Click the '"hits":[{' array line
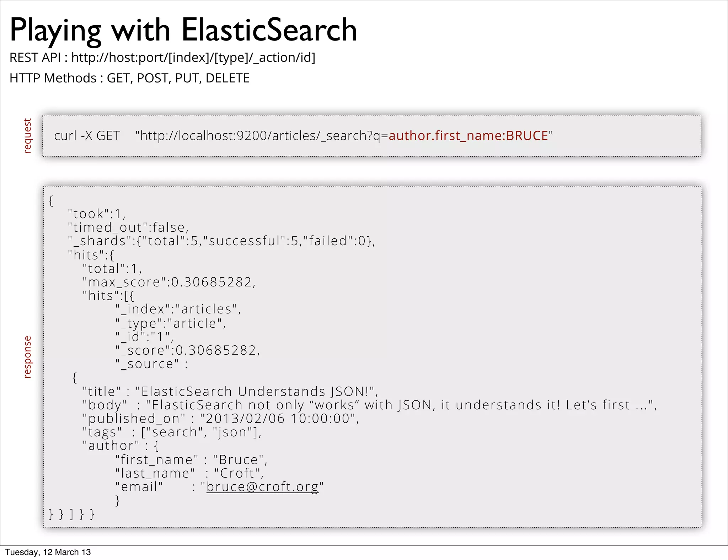Image resolution: width=728 pixels, height=560 pixels. click(x=108, y=296)
